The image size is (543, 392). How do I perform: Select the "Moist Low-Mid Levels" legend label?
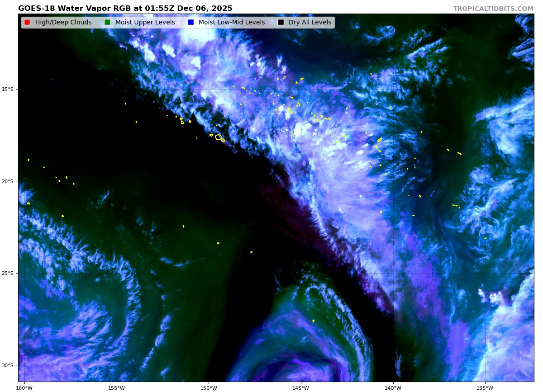click(x=231, y=23)
